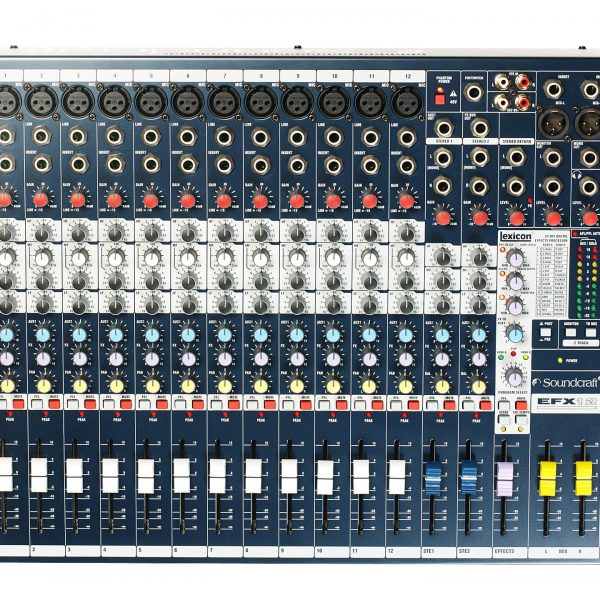
Task: Mute channel 5 with its red MUTE button
Action: tap(162, 404)
